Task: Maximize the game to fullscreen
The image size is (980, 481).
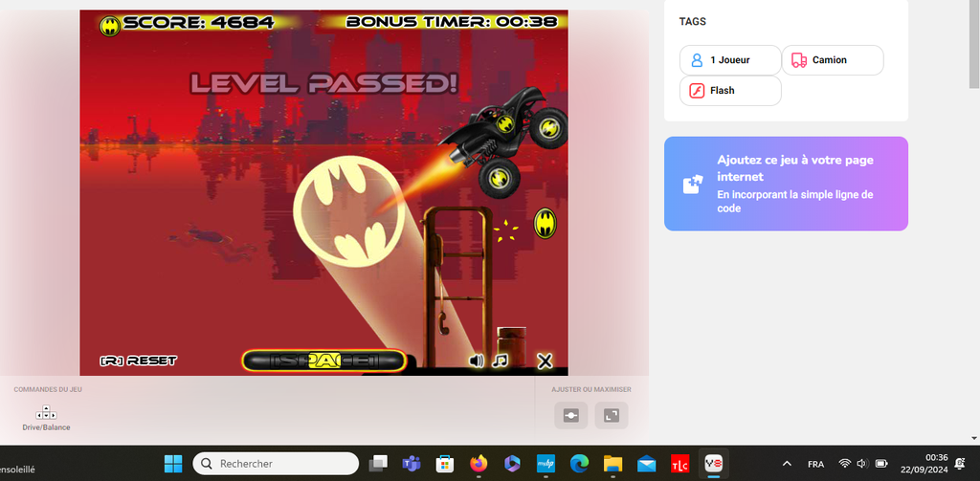Action: [612, 415]
